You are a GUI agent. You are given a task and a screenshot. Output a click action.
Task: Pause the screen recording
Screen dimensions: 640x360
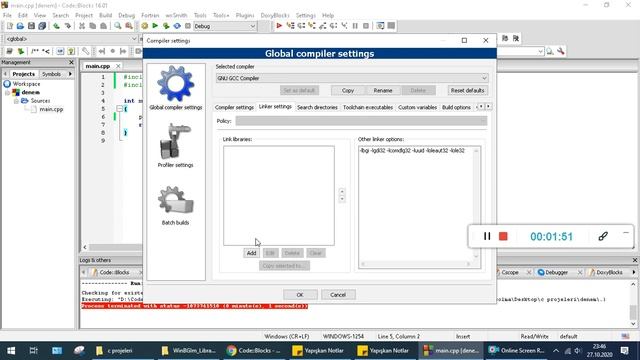click(x=487, y=236)
